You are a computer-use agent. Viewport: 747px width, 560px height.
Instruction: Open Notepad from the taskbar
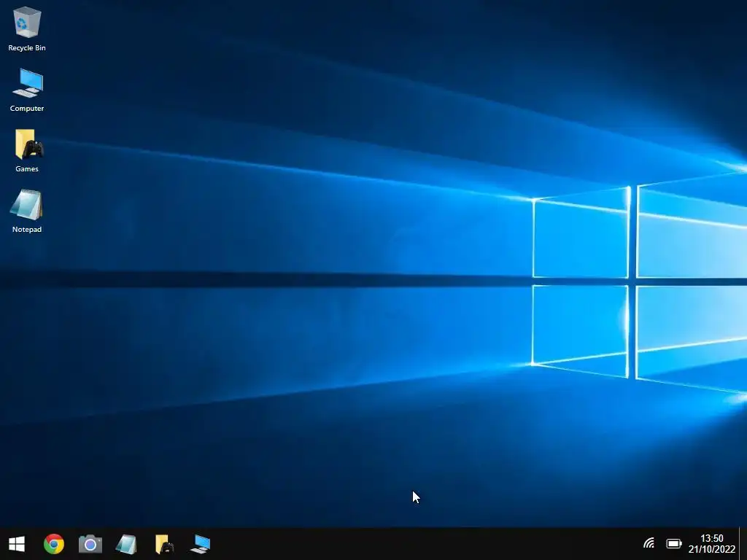tap(126, 544)
